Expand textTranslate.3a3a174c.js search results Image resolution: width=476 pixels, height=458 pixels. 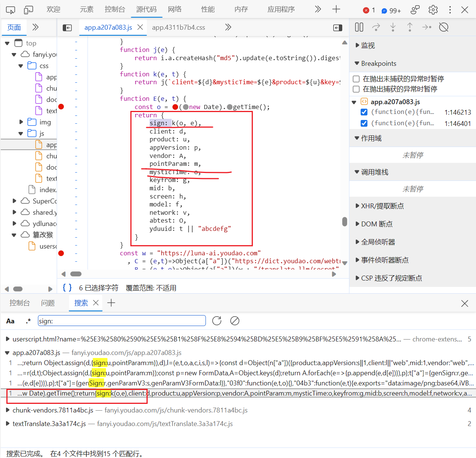pyautogui.click(x=8, y=424)
